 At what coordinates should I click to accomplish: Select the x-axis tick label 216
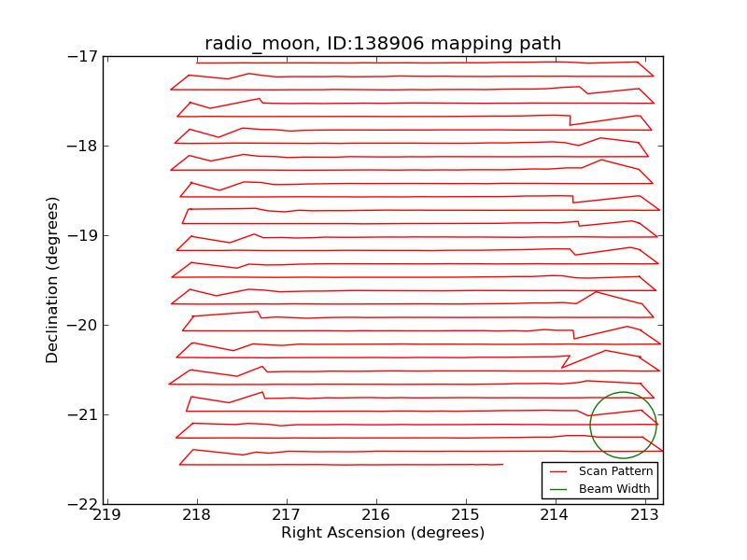click(x=376, y=515)
